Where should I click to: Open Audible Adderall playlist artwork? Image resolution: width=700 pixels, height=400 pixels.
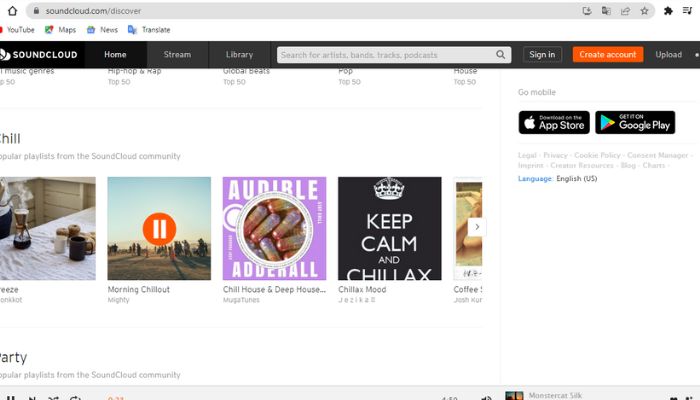coord(275,229)
